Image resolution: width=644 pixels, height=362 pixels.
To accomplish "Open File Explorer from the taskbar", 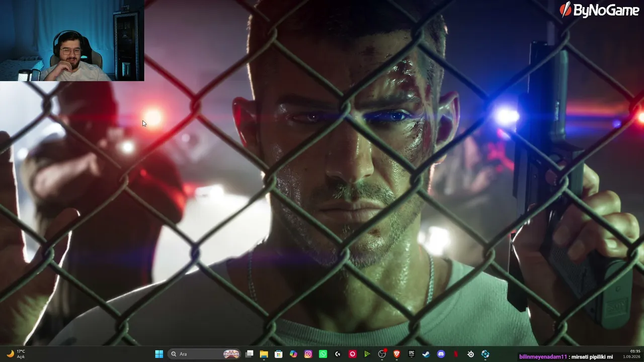I will coord(264,354).
